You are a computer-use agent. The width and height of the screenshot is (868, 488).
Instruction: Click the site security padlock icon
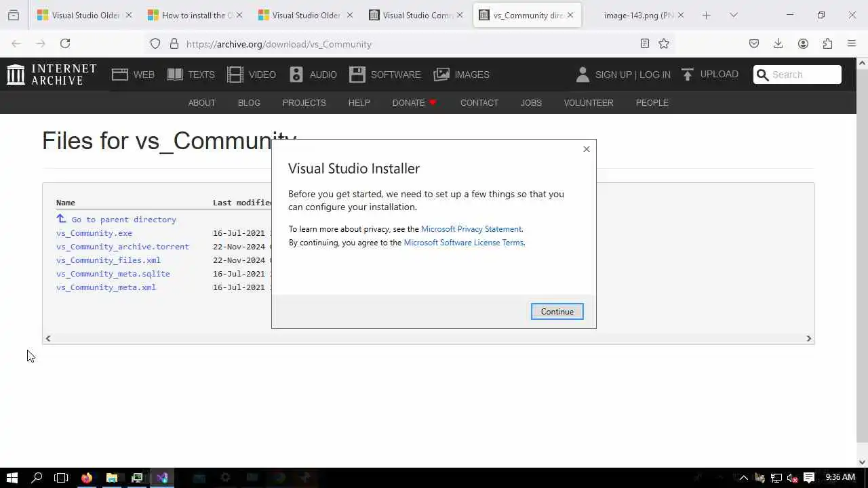tap(174, 43)
